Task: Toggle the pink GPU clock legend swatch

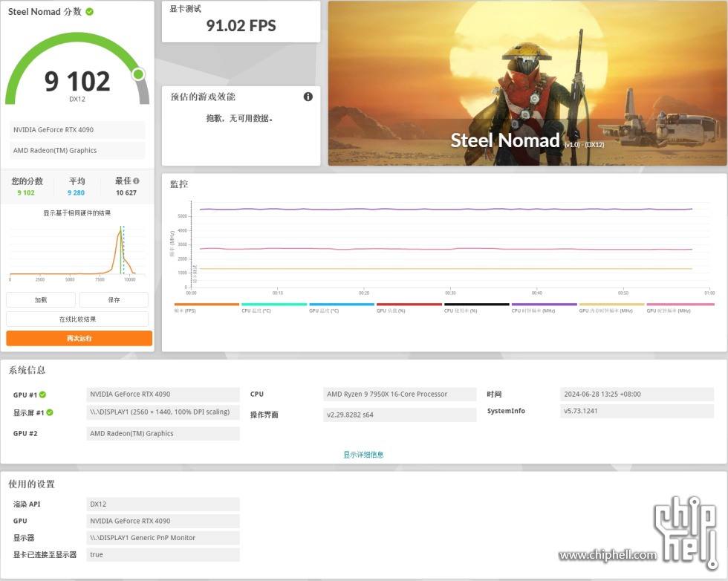Action: click(680, 304)
